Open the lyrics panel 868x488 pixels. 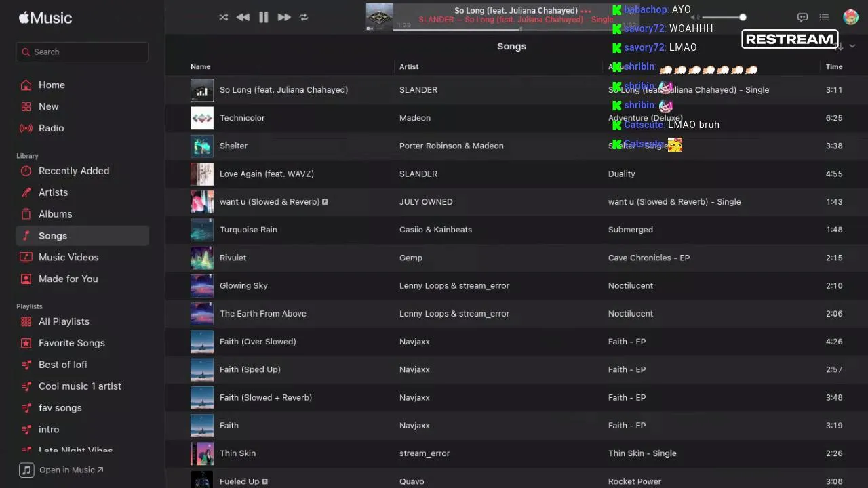click(802, 17)
